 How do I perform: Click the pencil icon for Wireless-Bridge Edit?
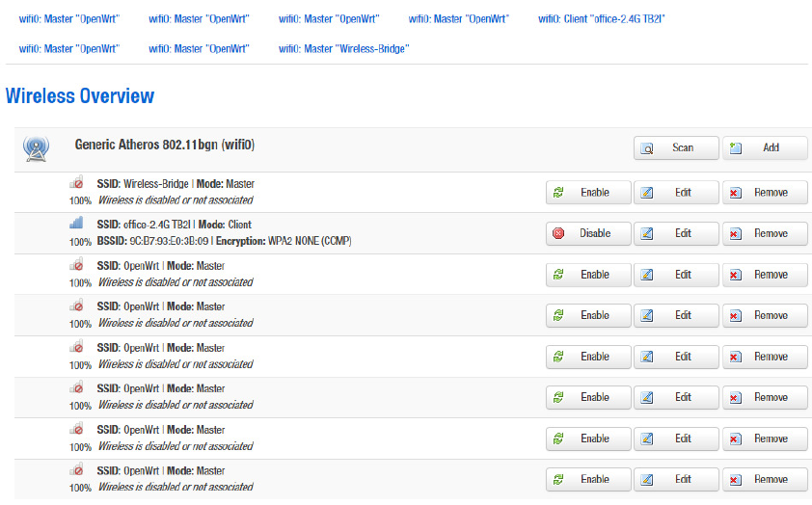647,193
